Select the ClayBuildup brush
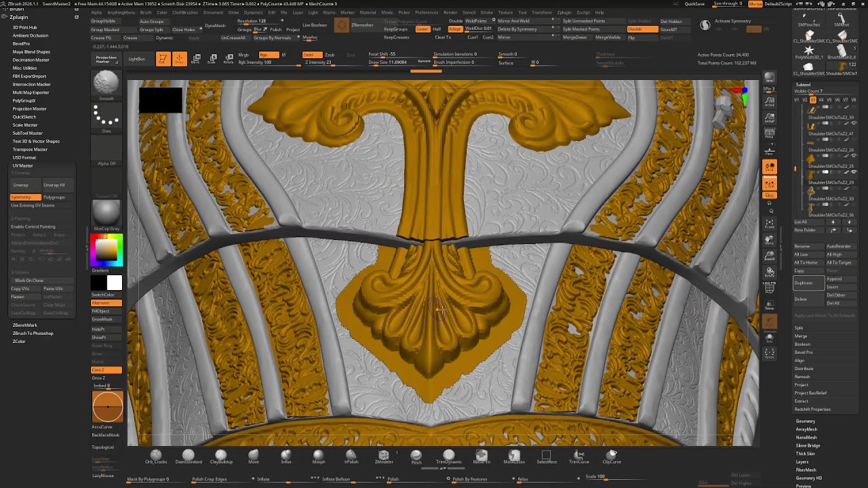 coord(221,456)
